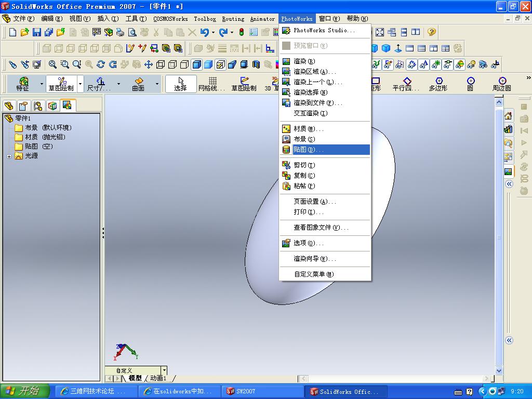Click the Features toolbar group button
Image resolution: width=532 pixels, height=399 pixels.
coord(23,84)
